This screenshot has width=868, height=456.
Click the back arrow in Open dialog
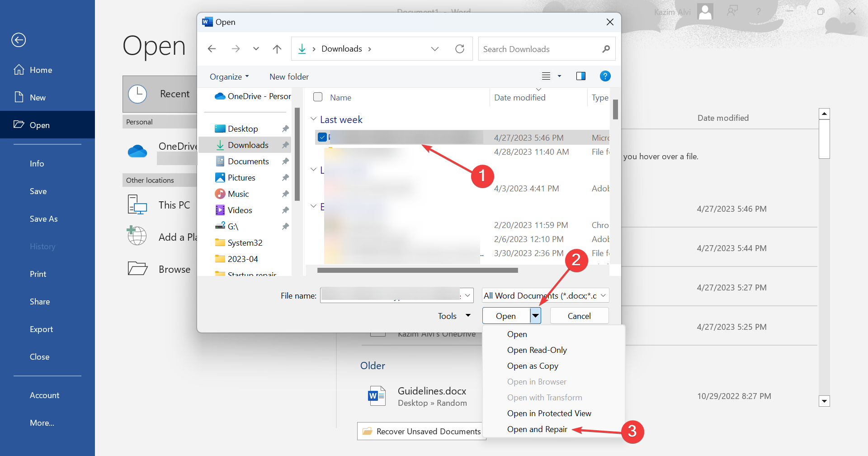tap(212, 49)
